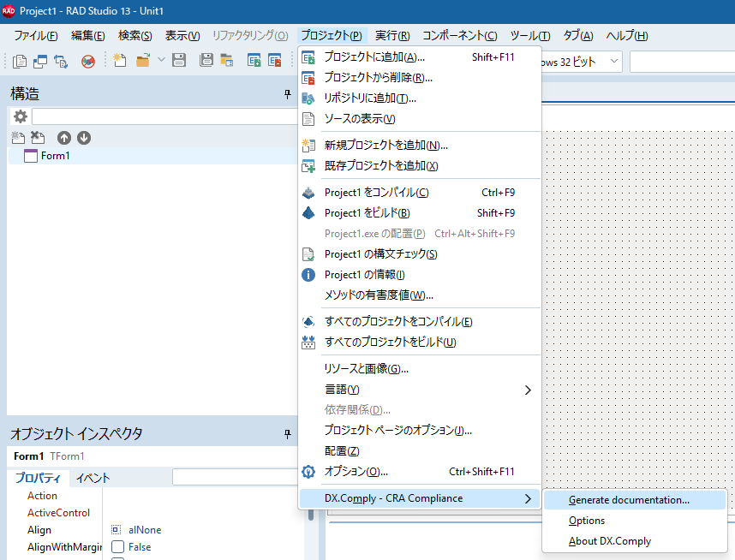The height and width of the screenshot is (560, 735).
Task: Switch to the プロパティ tab
Action: [x=38, y=478]
